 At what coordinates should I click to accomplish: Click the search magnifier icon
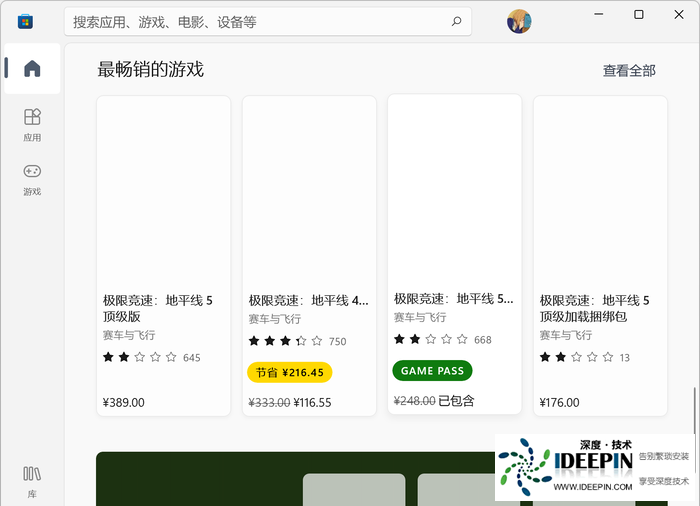pos(456,21)
